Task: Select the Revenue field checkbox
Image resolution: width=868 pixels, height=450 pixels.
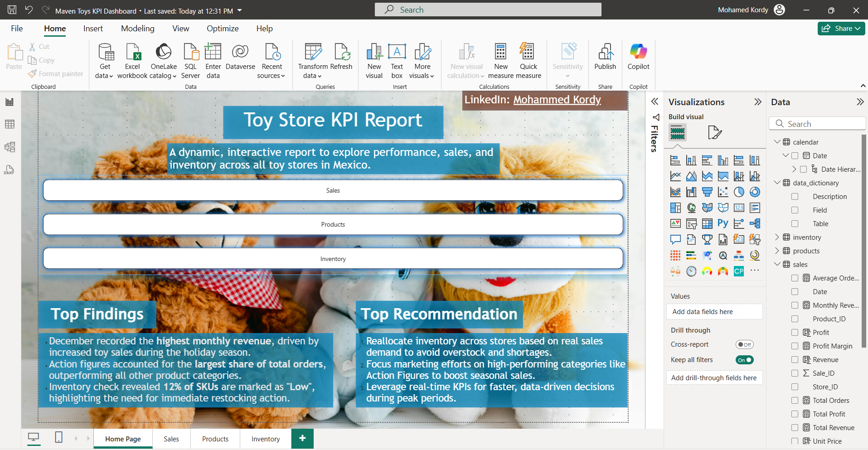Action: (x=795, y=360)
